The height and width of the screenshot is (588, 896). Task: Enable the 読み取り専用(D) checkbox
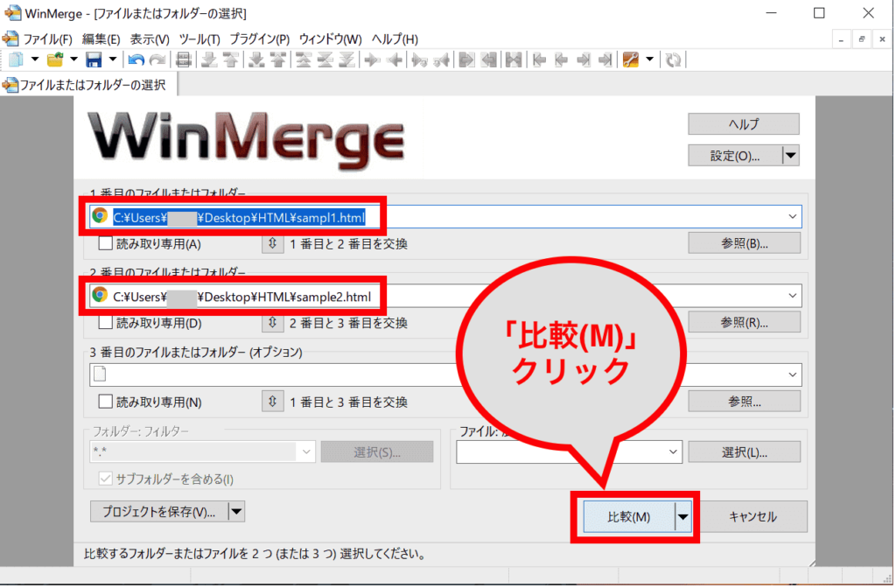coord(105,322)
